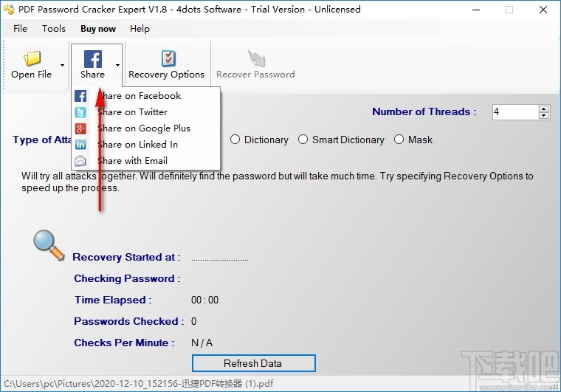
Task: Click the Recovery Started at label
Action: point(126,257)
